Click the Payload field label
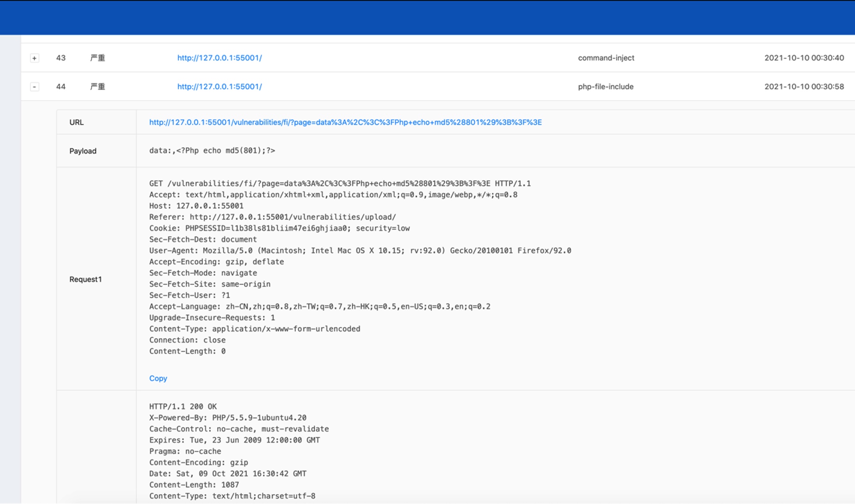This screenshot has width=855, height=504. point(83,151)
